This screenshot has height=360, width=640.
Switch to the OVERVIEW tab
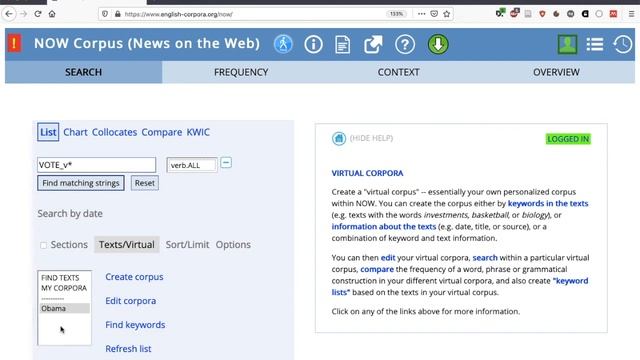coord(556,72)
